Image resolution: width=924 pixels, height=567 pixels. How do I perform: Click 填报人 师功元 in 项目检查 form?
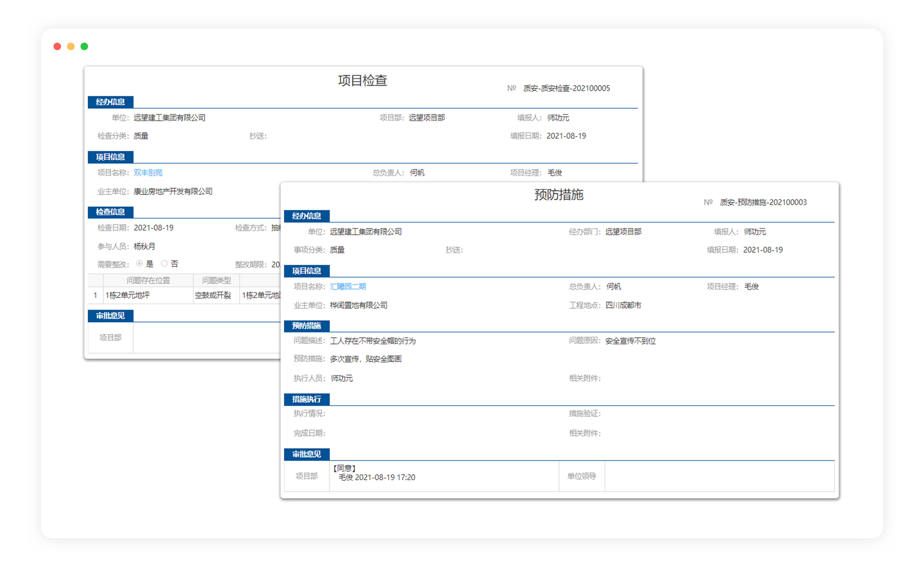558,118
